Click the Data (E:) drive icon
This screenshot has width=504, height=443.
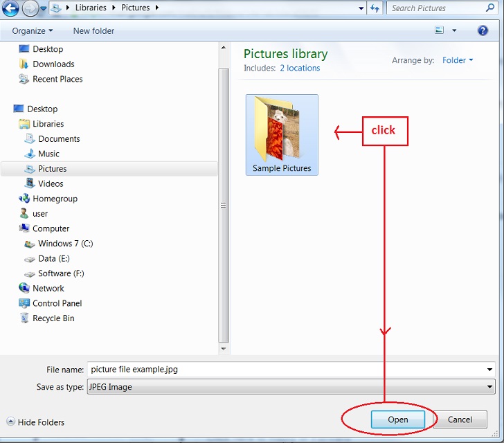[30, 259]
